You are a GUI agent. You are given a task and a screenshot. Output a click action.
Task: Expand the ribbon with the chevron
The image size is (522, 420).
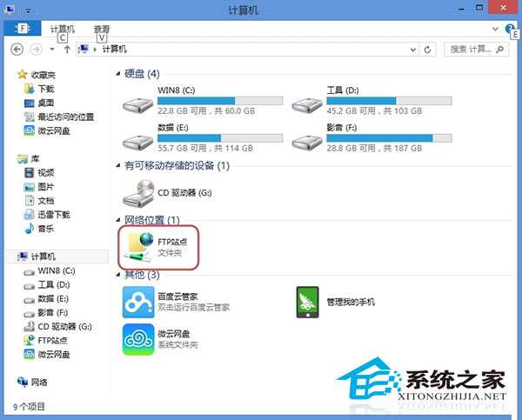pyautogui.click(x=495, y=30)
